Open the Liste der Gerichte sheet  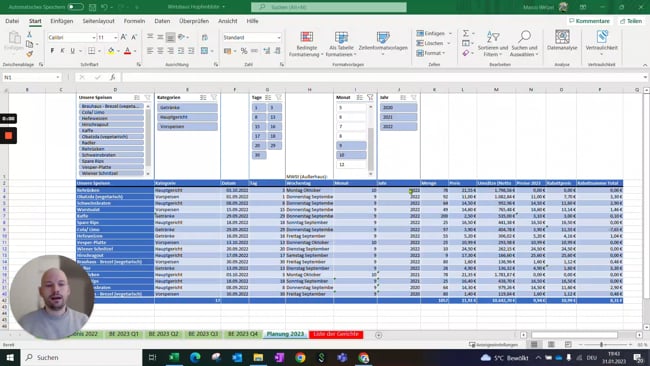coord(336,334)
